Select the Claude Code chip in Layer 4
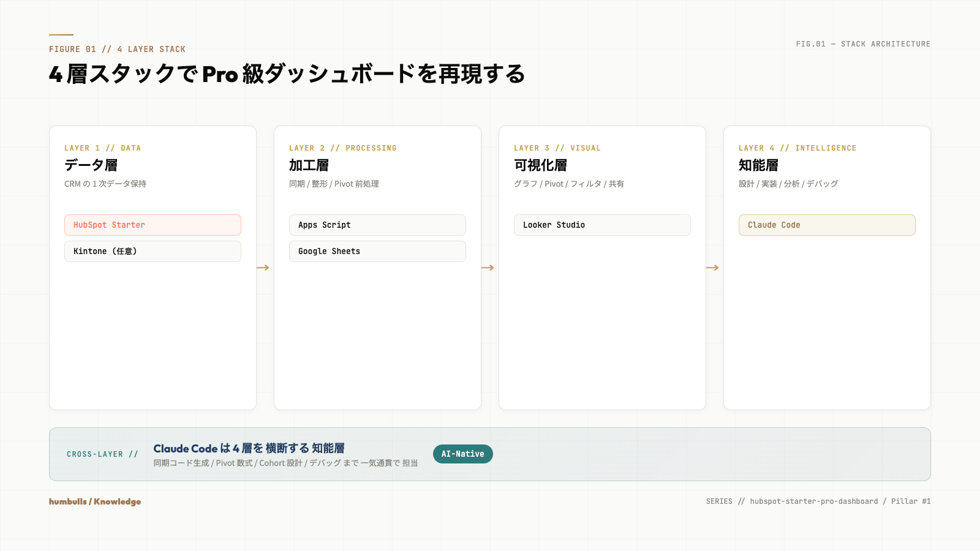The width and height of the screenshot is (980, 551). point(827,225)
